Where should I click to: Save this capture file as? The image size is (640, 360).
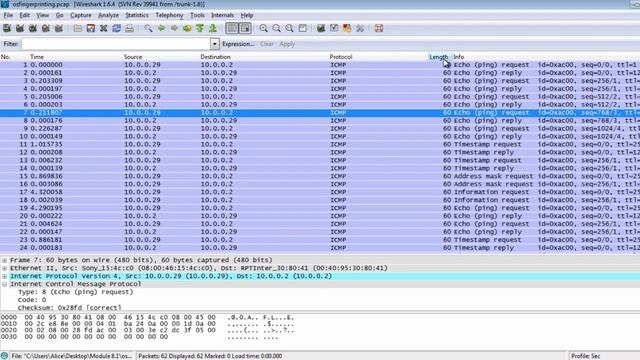tap(91, 28)
